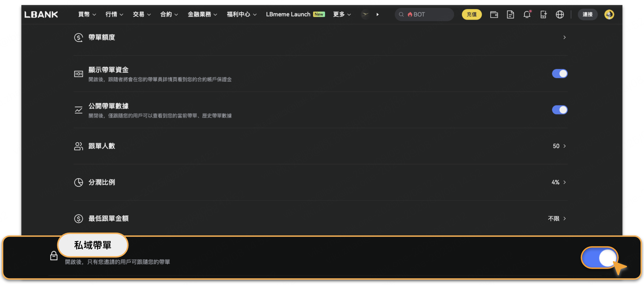This screenshot has width=644, height=285.
Task: Click the 不限 minimum amount value
Action: coord(553,219)
